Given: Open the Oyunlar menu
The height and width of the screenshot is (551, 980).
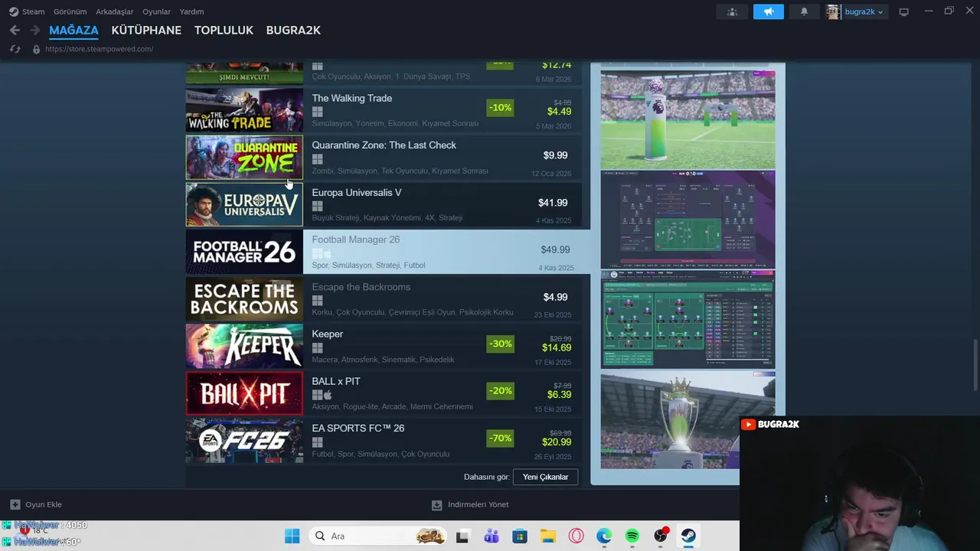Looking at the screenshot, I should [x=156, y=11].
